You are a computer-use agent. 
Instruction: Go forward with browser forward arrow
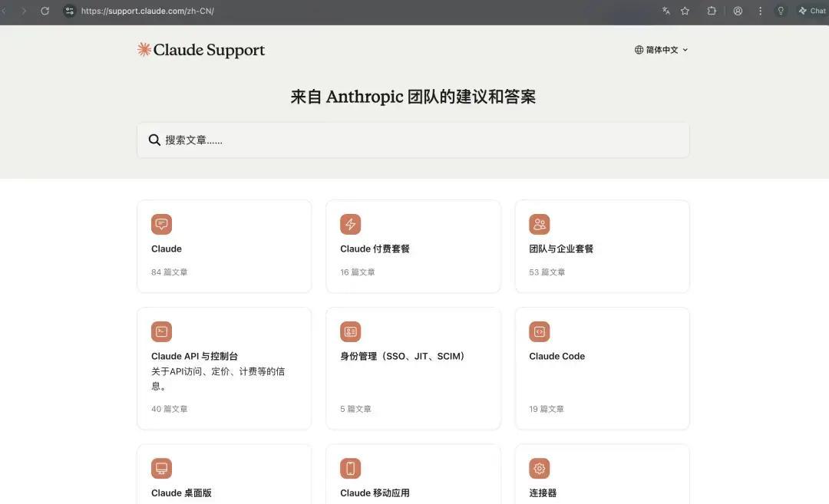click(x=24, y=11)
